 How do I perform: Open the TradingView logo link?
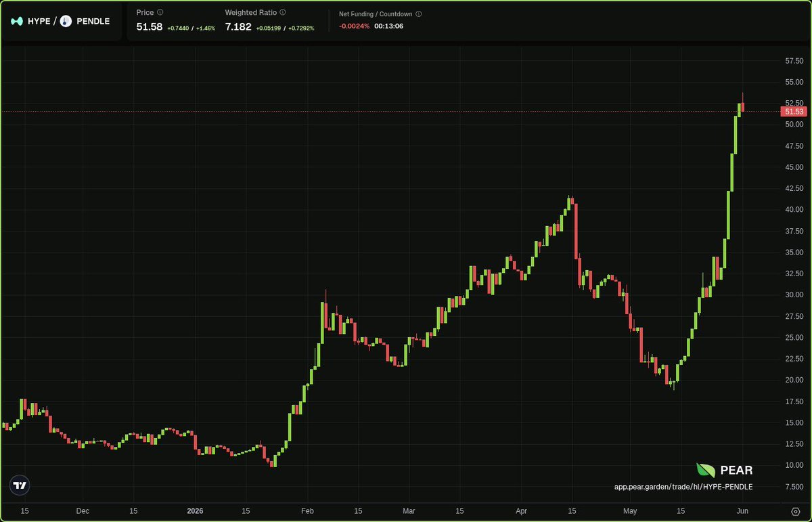click(x=20, y=485)
